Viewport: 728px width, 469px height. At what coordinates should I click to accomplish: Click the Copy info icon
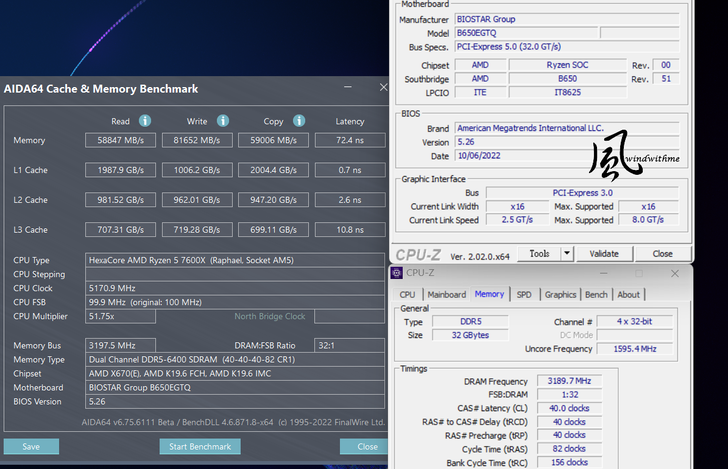pyautogui.click(x=298, y=121)
